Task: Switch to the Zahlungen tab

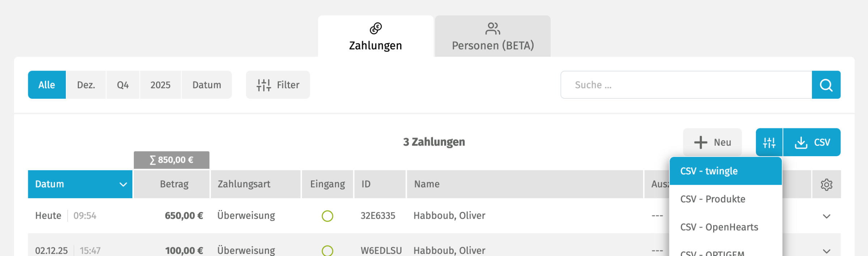Action: click(x=375, y=37)
